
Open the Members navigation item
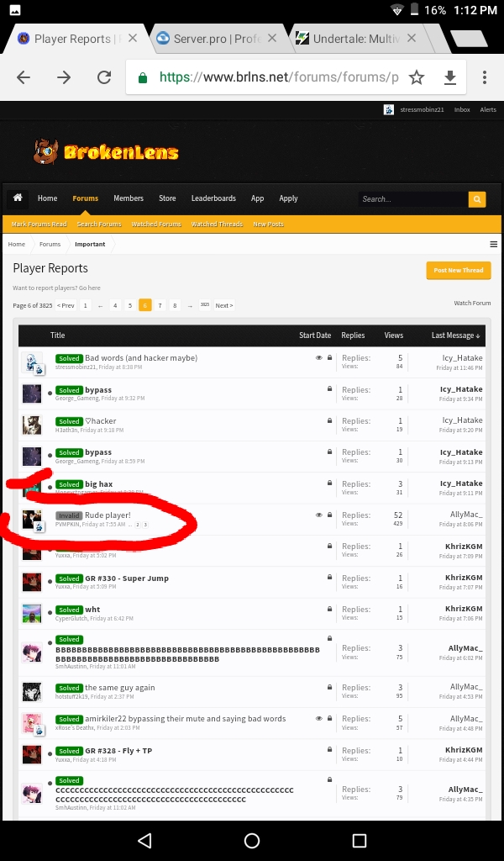[x=129, y=198]
